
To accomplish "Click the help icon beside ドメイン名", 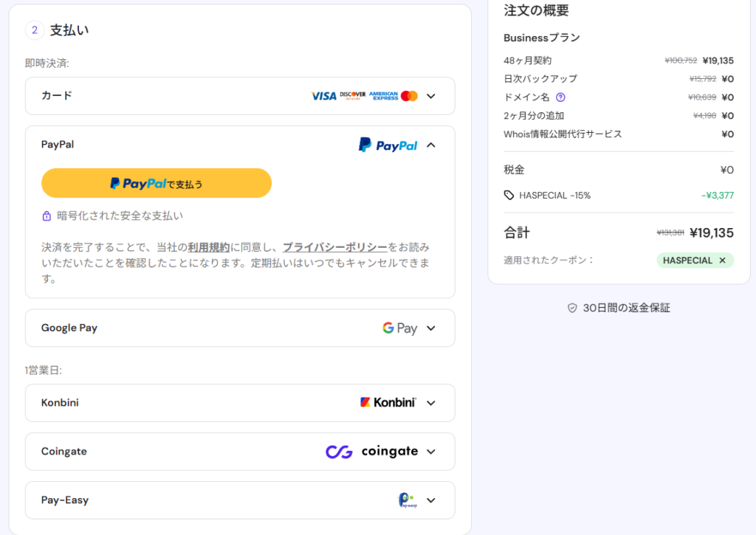I will coord(560,97).
